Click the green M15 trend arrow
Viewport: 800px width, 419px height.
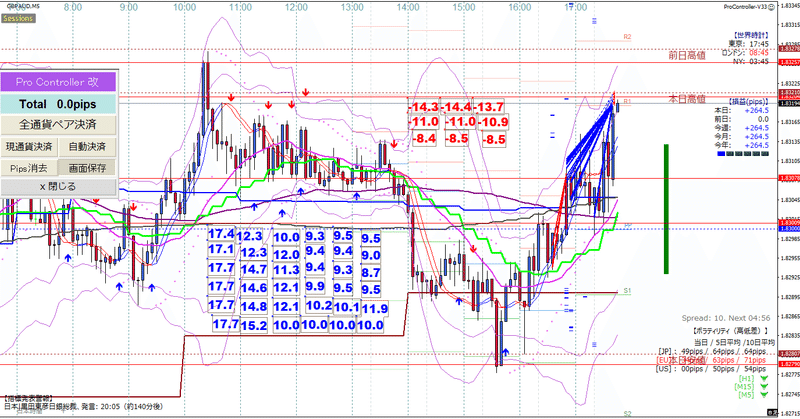coord(764,387)
